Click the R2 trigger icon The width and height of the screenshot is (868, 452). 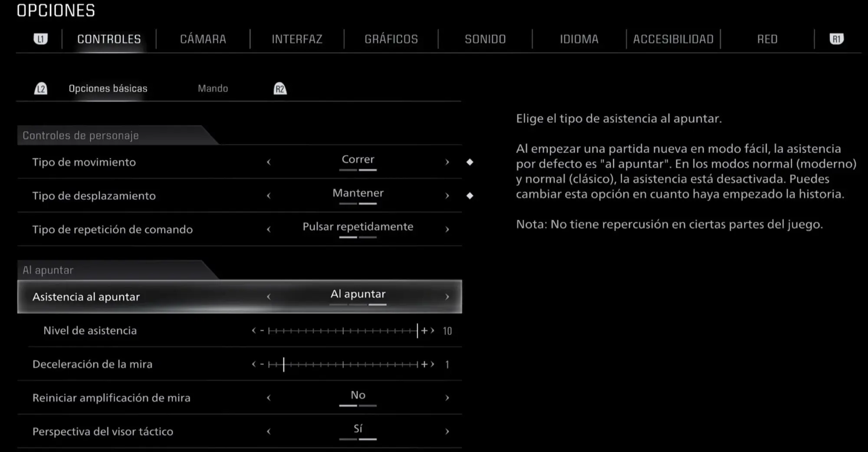[280, 89]
